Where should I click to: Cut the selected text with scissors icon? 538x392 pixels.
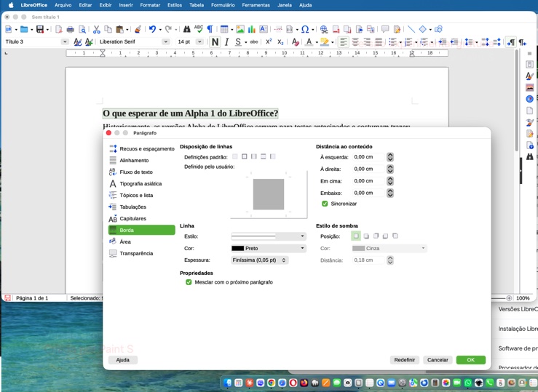click(96, 30)
